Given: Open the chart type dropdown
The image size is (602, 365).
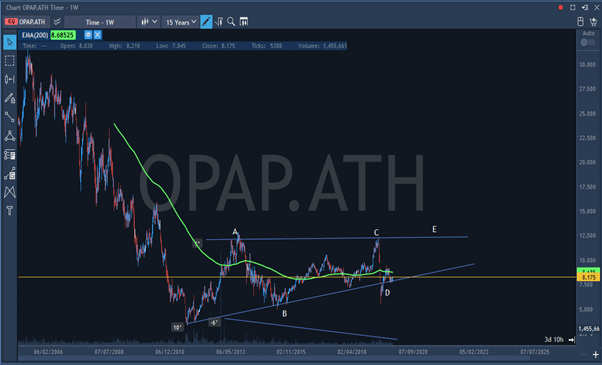Looking at the screenshot, I should (x=149, y=22).
